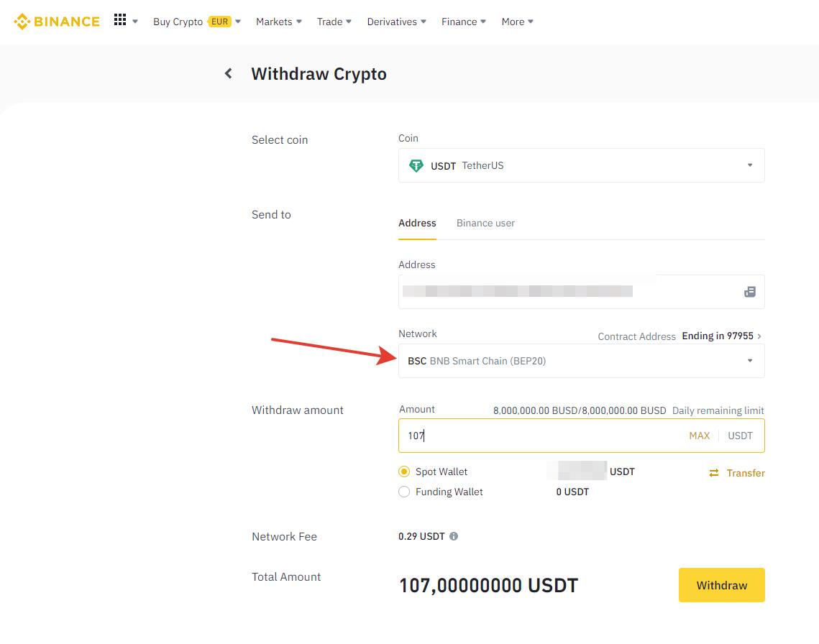The image size is (819, 644).
Task: Open the Network BSC dropdown
Action: 581,361
